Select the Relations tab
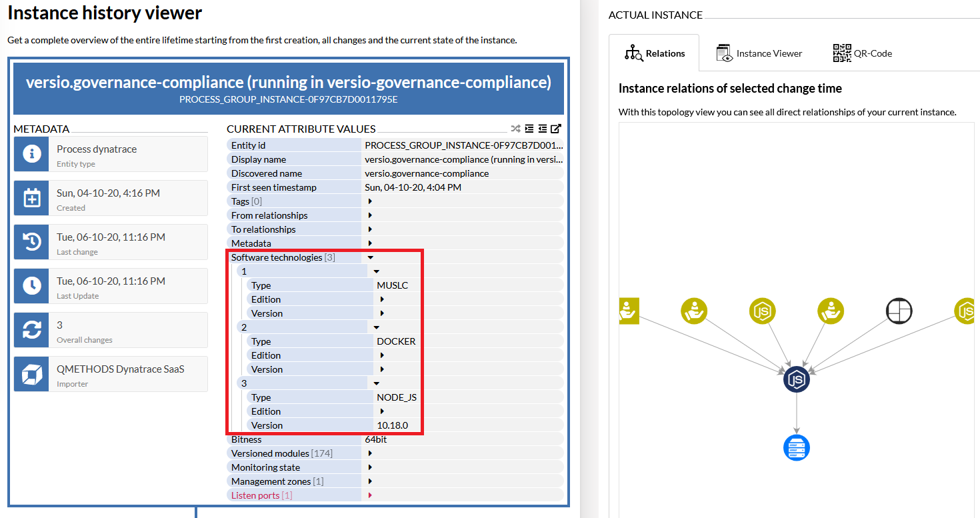 point(655,53)
